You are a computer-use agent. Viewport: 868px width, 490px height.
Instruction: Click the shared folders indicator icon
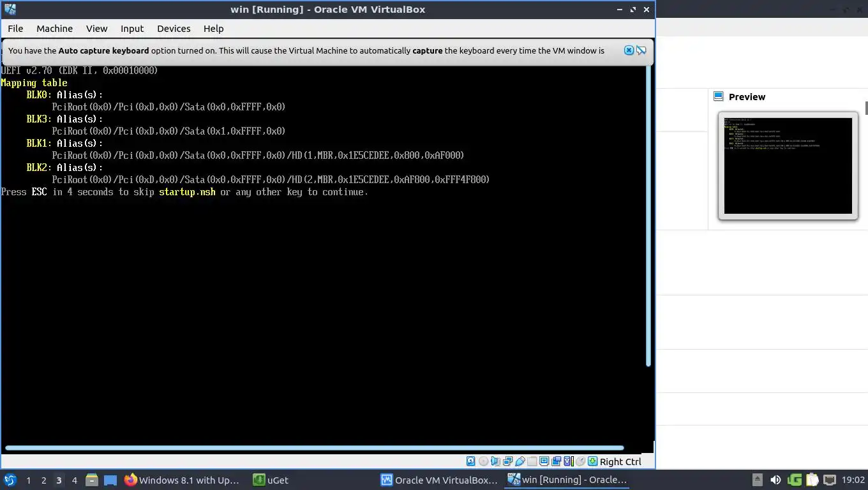532,461
